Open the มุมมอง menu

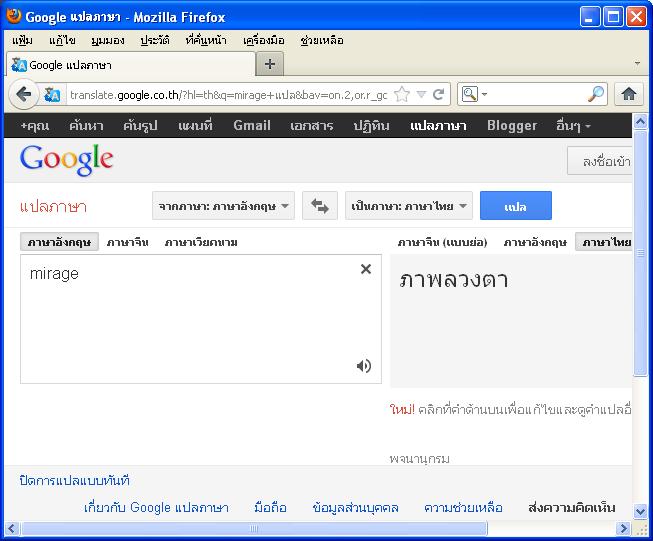point(108,40)
